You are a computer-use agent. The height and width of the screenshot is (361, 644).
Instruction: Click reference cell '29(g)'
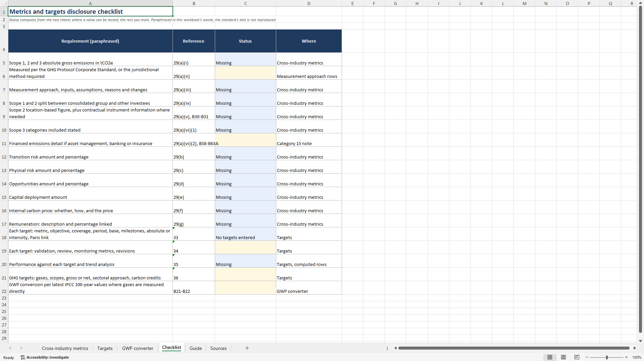click(194, 221)
